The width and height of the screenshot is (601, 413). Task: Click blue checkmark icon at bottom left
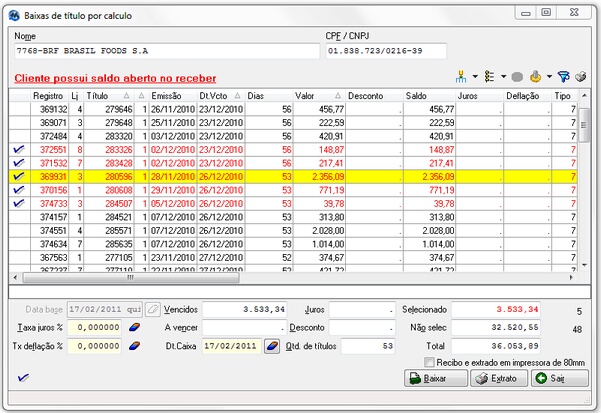pos(23,378)
